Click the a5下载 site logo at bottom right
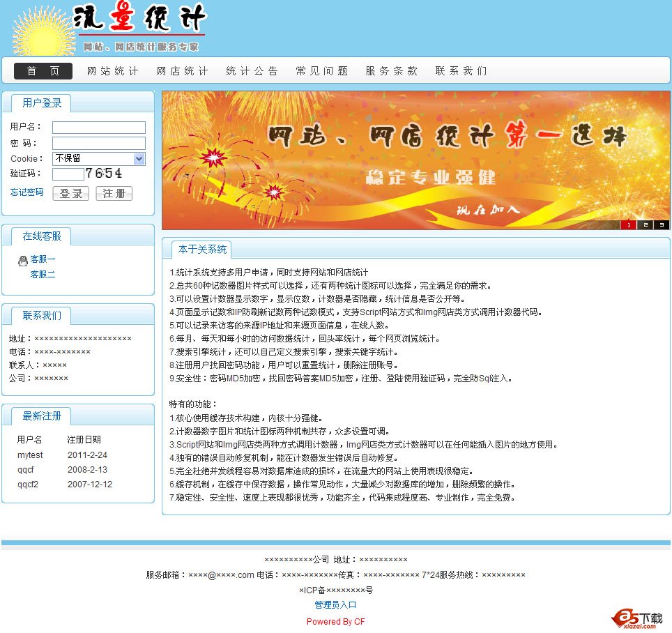The image size is (672, 633). [636, 617]
